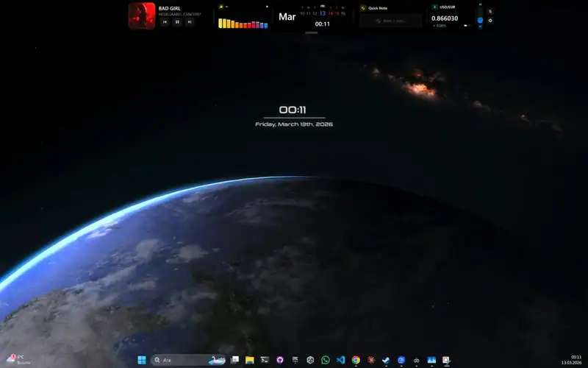Open Task View from taskbar
This screenshot has height=368, width=588.
[234, 360]
